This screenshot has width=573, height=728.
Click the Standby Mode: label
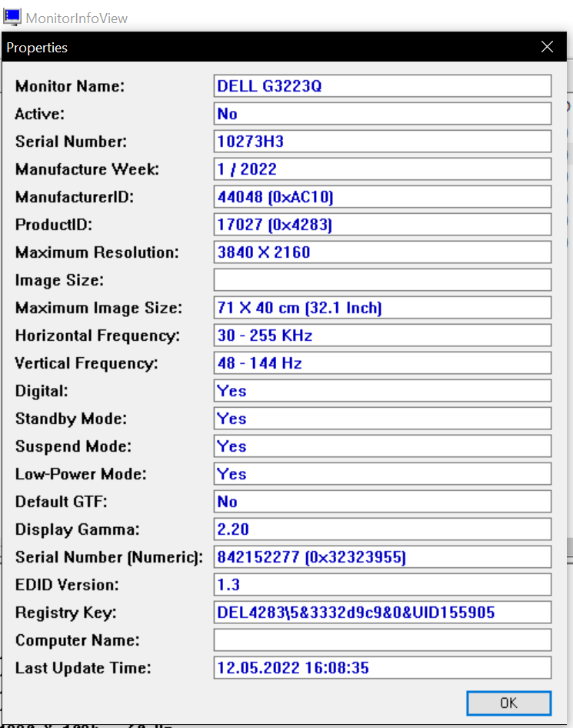coord(71,419)
